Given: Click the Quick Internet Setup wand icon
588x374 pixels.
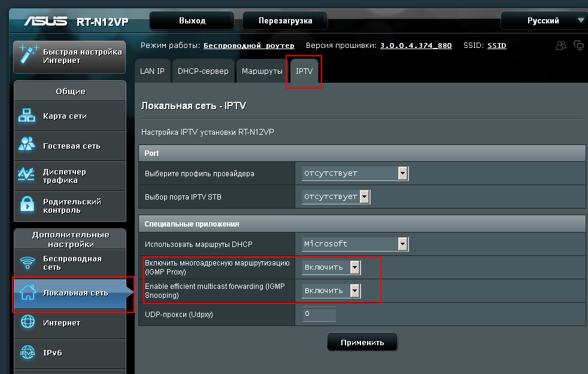Looking at the screenshot, I should pyautogui.click(x=29, y=54).
